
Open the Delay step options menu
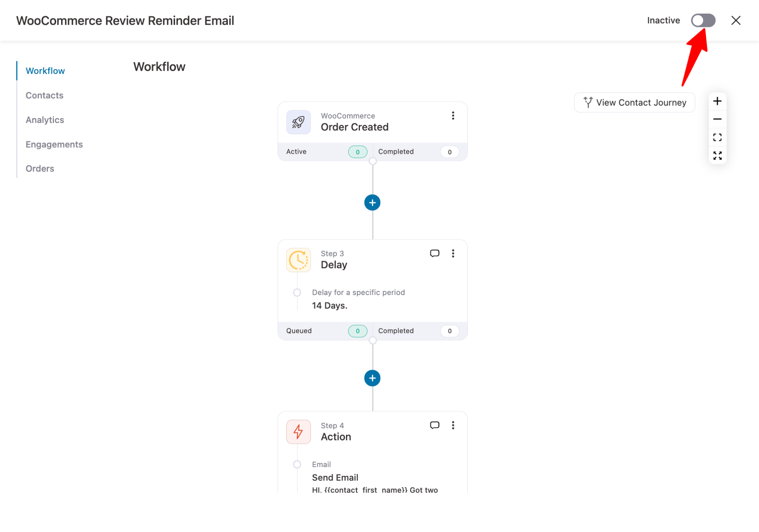click(x=453, y=254)
